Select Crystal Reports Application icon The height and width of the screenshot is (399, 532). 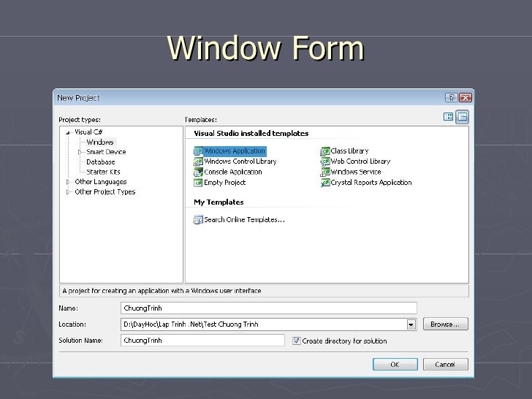tap(325, 183)
